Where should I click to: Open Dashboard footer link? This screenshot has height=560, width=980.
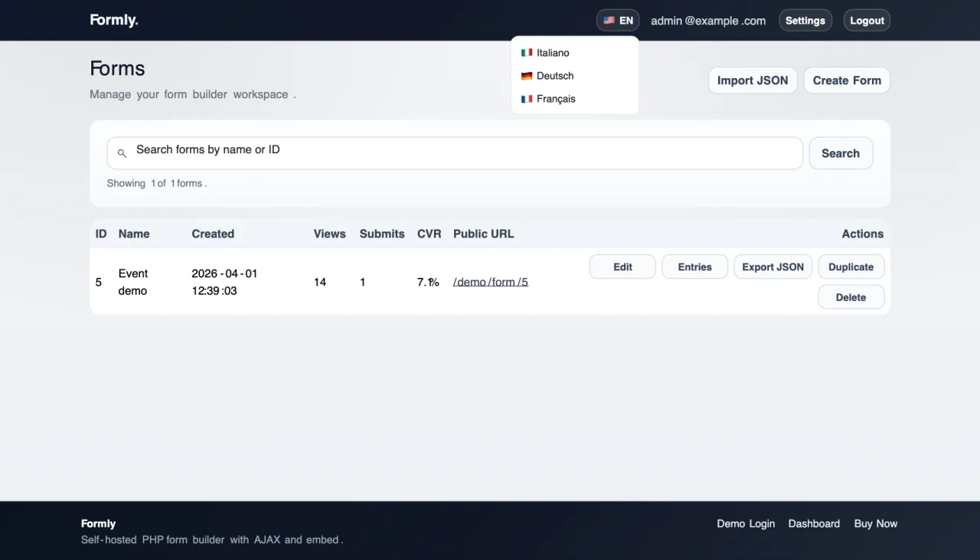pos(814,524)
